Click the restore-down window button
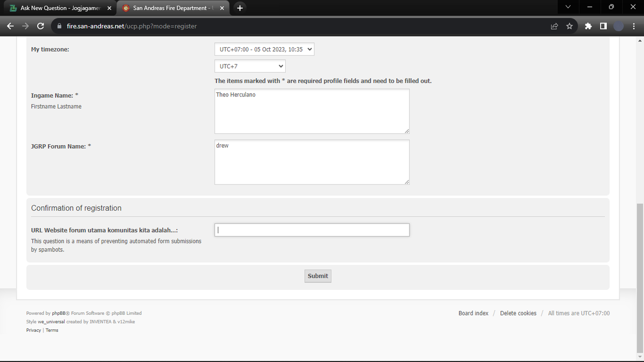This screenshot has height=362, width=644. tap(611, 7)
